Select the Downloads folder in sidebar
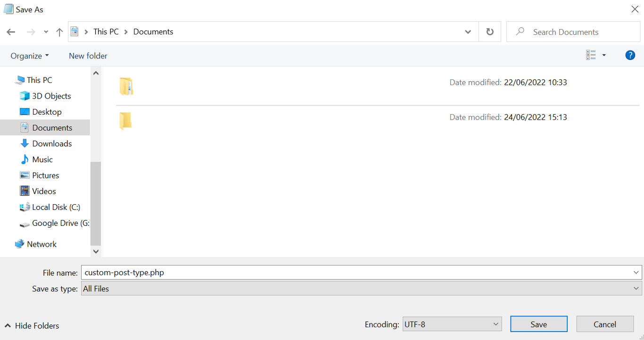 pyautogui.click(x=51, y=143)
